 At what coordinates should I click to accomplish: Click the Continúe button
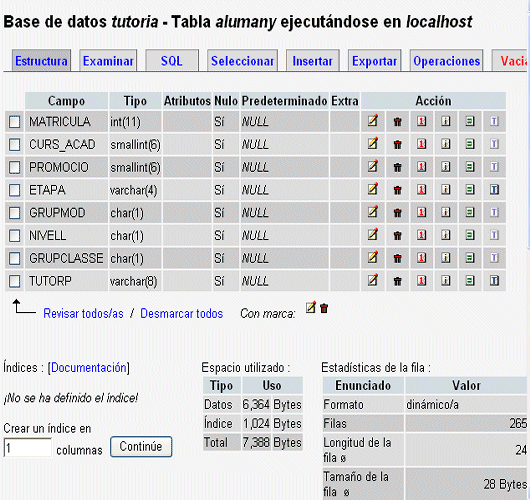coord(141,447)
